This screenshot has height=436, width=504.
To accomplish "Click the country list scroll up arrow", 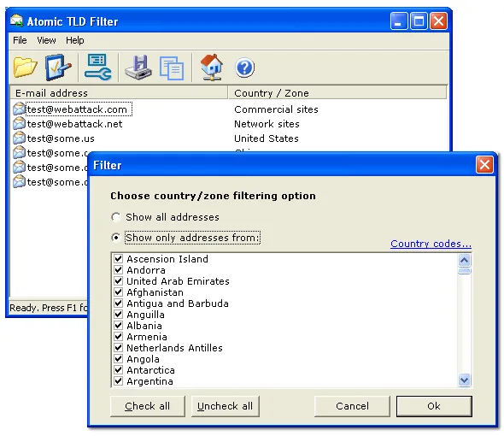I will click(x=464, y=260).
